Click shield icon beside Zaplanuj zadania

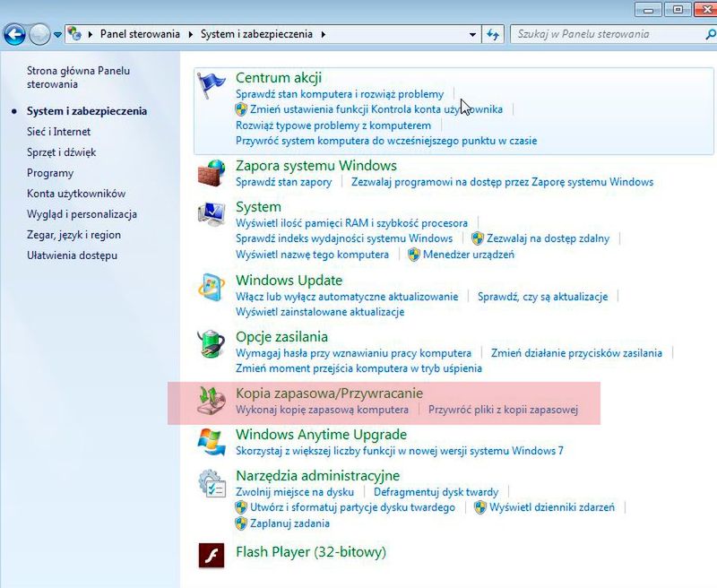coord(241,523)
